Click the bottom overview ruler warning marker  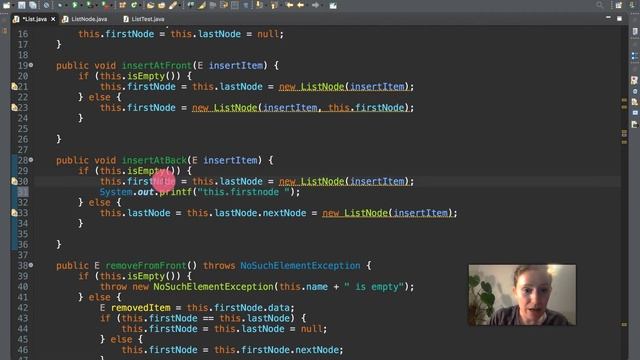pyautogui.click(x=624, y=324)
